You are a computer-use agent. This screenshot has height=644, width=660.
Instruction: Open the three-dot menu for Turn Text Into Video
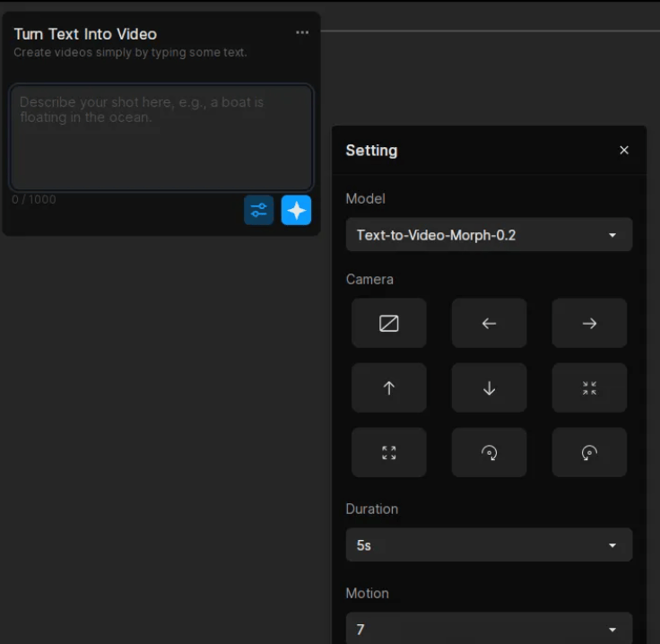point(302,33)
